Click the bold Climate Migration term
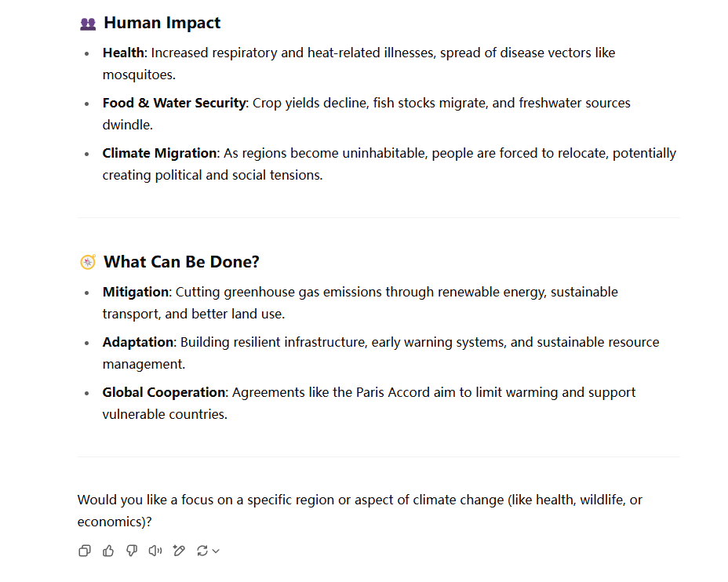The width and height of the screenshot is (728, 582). pyautogui.click(x=160, y=153)
